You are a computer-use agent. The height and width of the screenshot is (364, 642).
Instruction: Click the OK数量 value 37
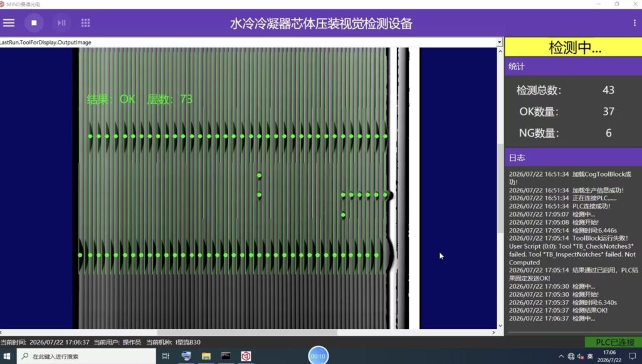tap(608, 112)
